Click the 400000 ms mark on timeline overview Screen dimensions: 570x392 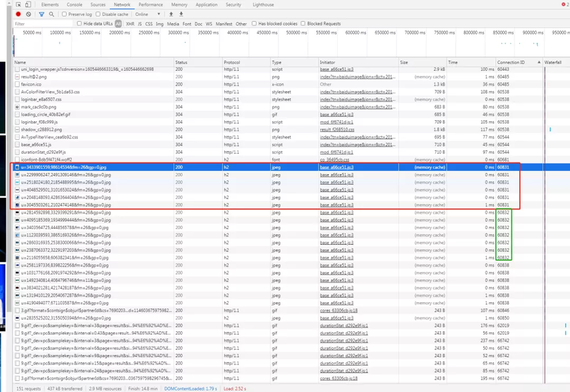coord(238,32)
